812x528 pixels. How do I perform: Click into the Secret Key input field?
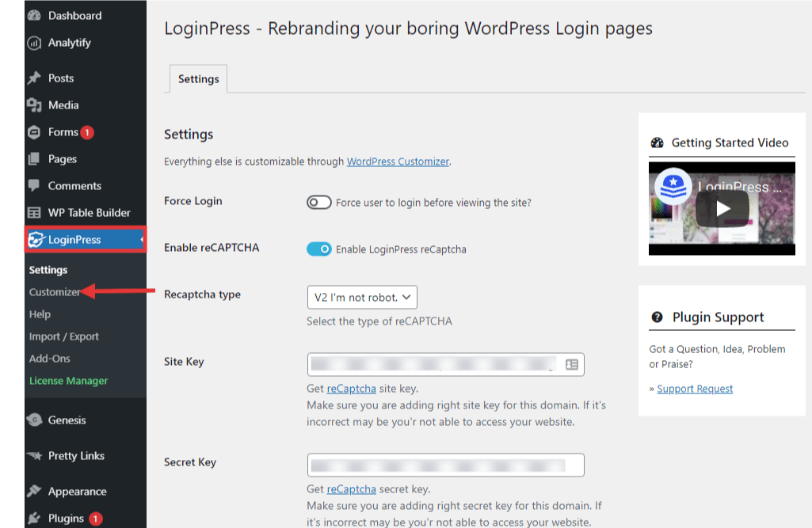[445, 465]
